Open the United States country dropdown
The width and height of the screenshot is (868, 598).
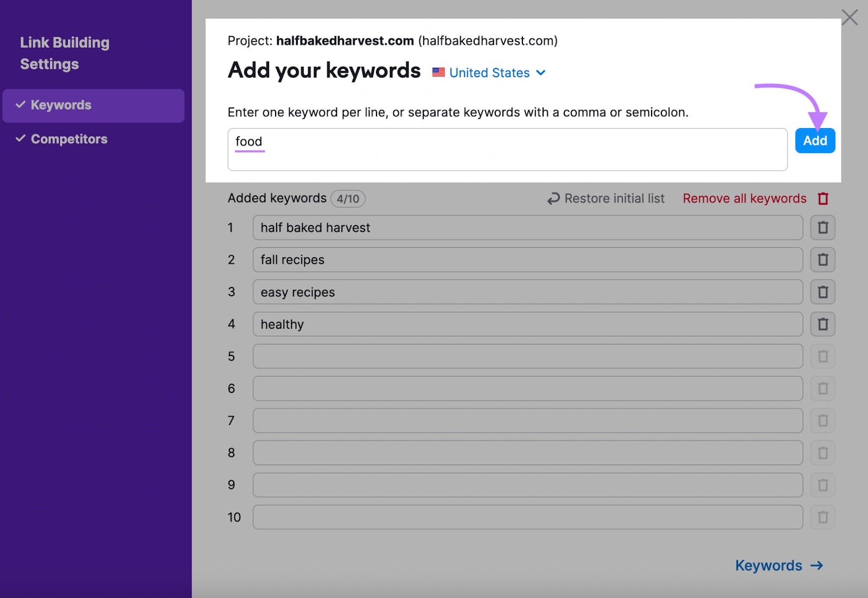coord(489,72)
